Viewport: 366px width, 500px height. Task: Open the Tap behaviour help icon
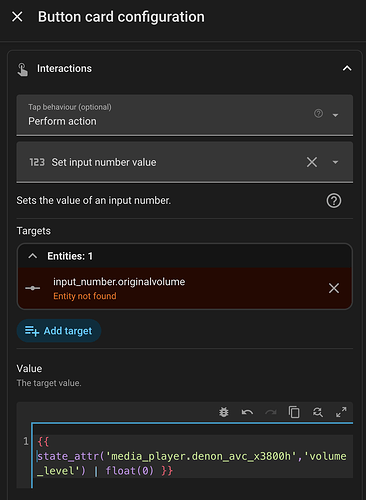318,113
